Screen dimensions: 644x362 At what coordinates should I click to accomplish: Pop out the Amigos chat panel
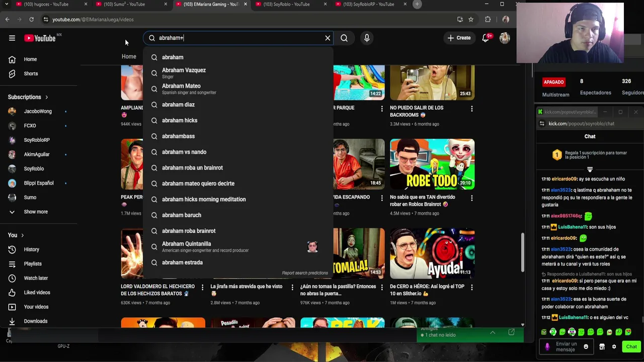511,332
